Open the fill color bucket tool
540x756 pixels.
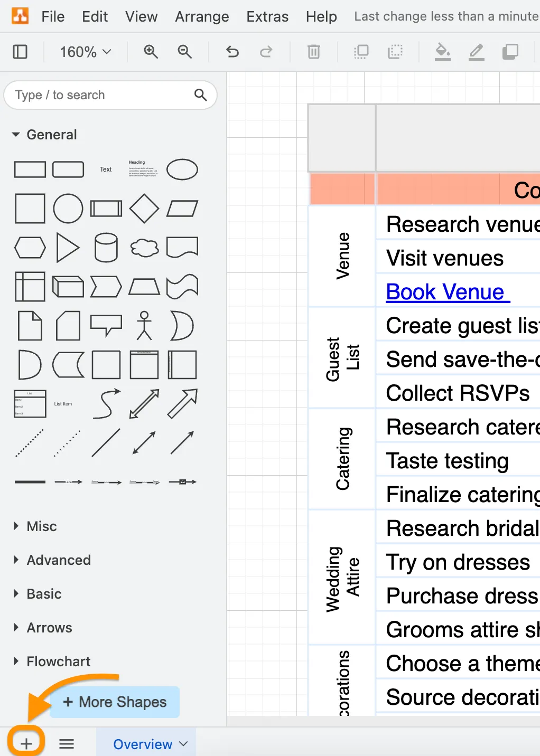pyautogui.click(x=443, y=52)
